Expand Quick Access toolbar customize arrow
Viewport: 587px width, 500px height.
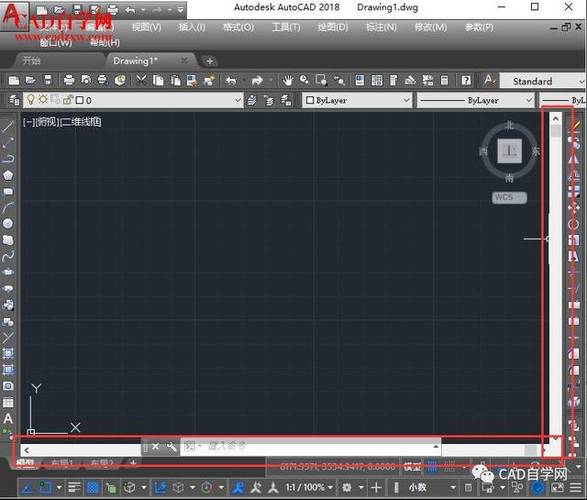[180, 10]
